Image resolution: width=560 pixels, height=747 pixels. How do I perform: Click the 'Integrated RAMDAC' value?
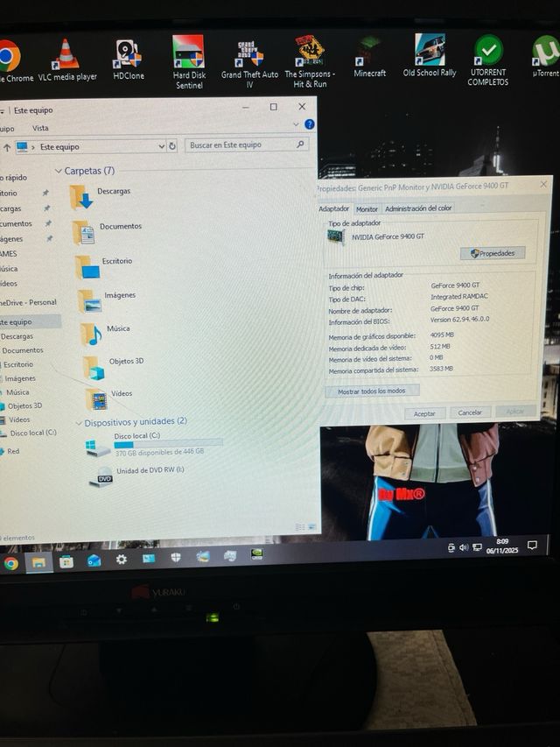click(x=459, y=296)
